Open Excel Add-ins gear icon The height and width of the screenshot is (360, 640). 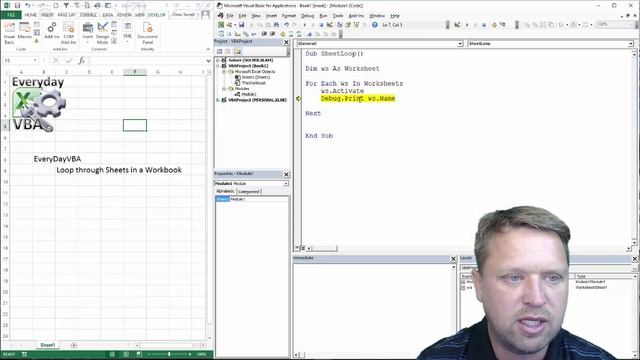pos(52,31)
